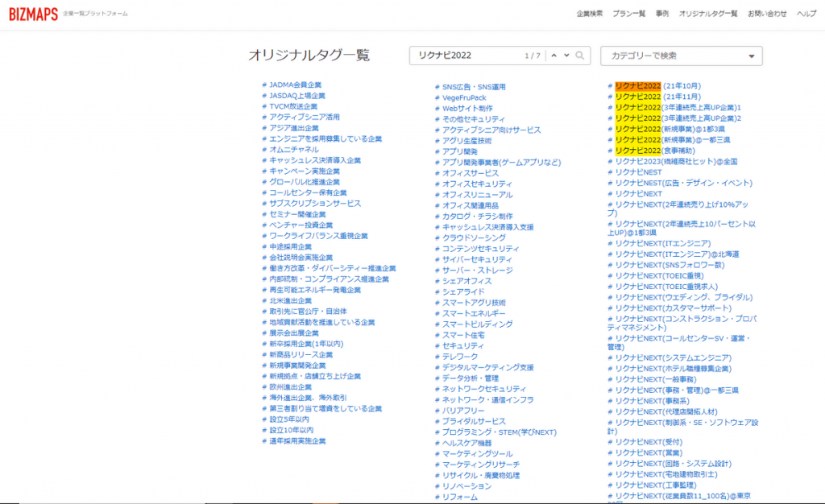This screenshot has height=504, width=825.
Task: Click the アクティブシニア活用 tag
Action: pyautogui.click(x=305, y=118)
